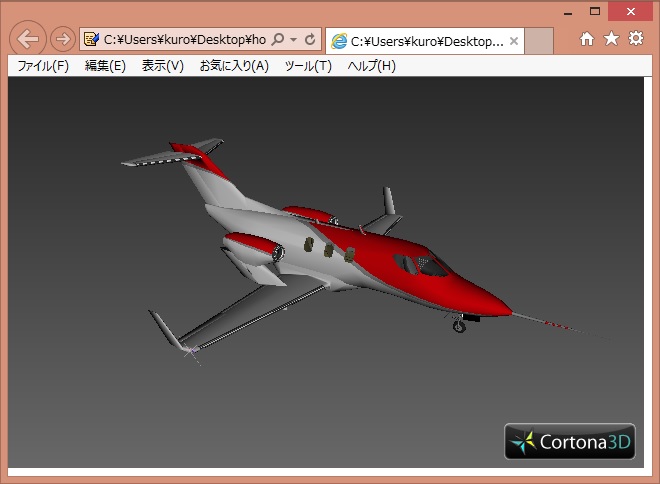Open the 編集(E) menu

point(105,66)
